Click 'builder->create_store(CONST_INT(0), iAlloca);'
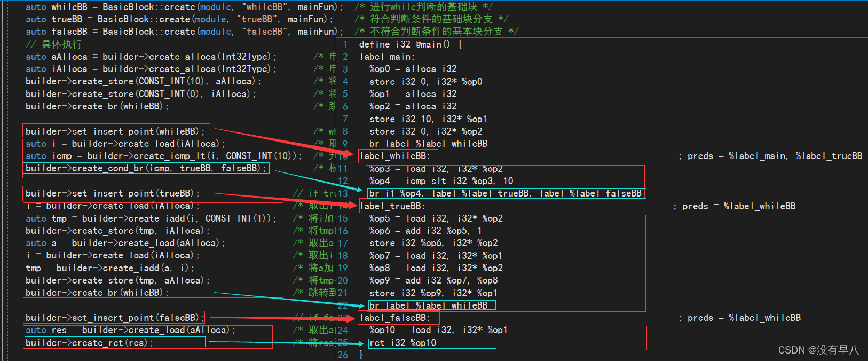The height and width of the screenshot is (361, 868). click(x=141, y=94)
